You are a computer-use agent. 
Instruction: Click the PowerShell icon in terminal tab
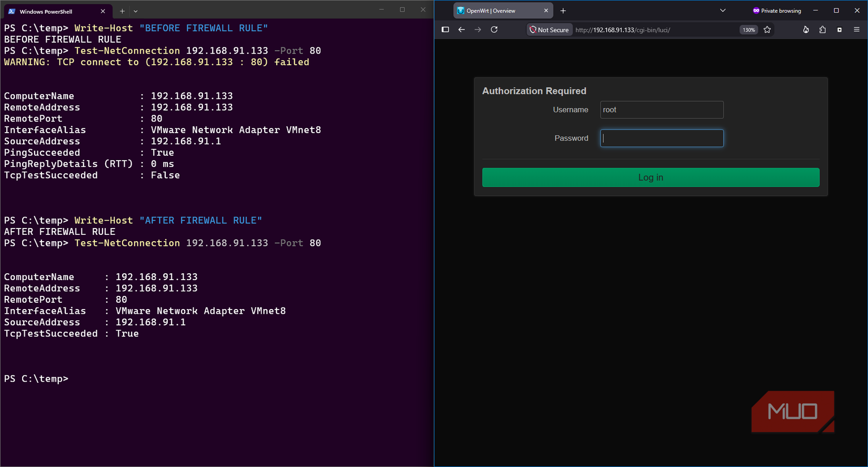[x=12, y=11]
